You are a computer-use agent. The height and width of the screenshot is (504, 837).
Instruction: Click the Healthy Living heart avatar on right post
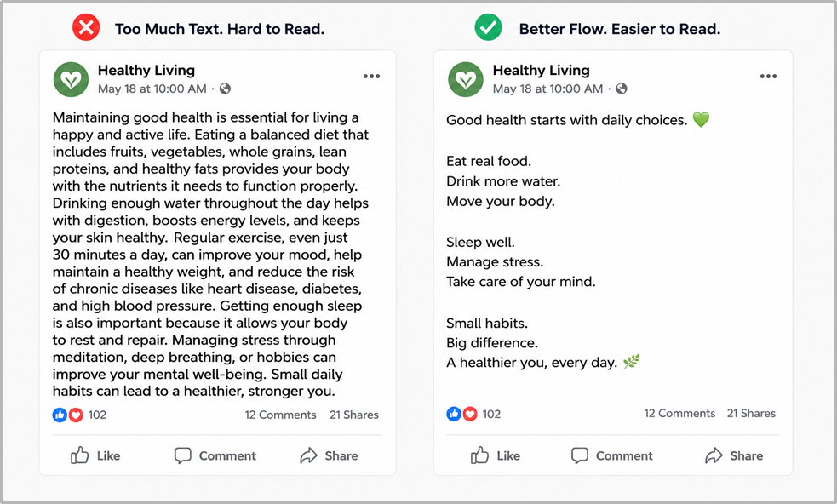coord(466,79)
